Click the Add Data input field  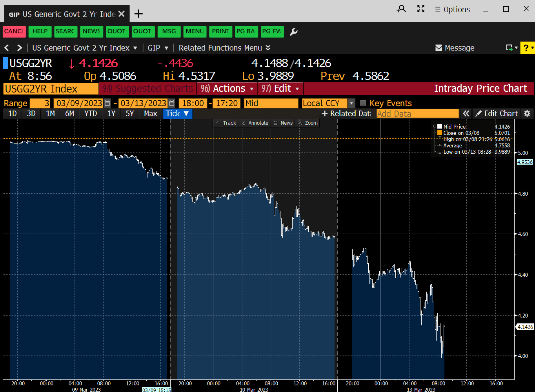pos(417,113)
